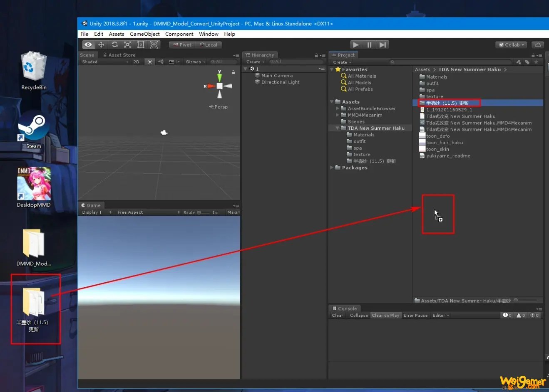
Task: Open the Assets menu
Action: (117, 34)
